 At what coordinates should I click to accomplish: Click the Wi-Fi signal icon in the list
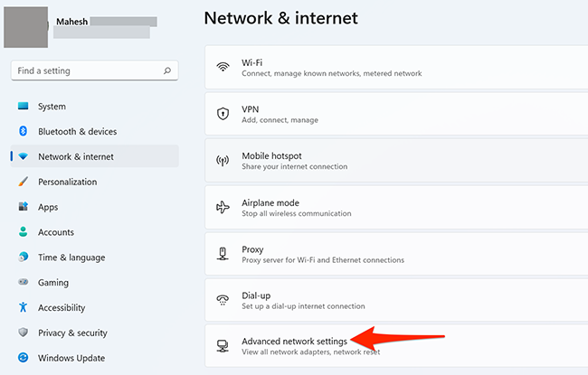click(223, 67)
